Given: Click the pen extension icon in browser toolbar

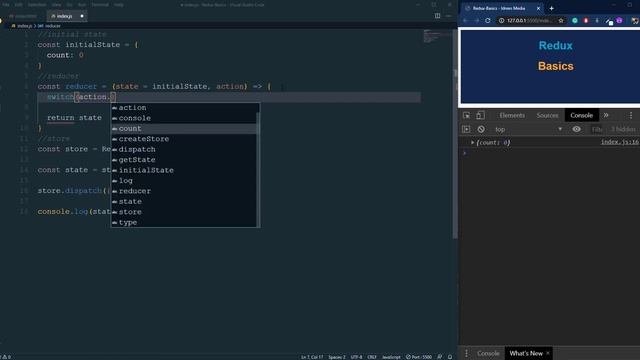Looking at the screenshot, I should click(609, 21).
